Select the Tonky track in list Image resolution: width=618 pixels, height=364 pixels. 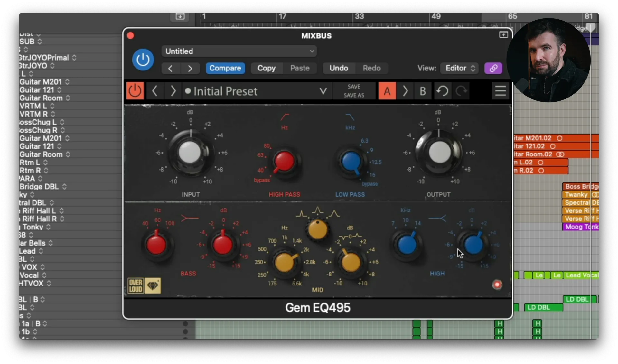[x=33, y=227]
